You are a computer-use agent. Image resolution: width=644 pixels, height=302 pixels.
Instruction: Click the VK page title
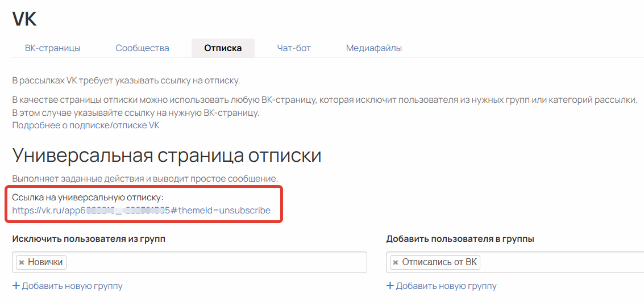[x=24, y=19]
